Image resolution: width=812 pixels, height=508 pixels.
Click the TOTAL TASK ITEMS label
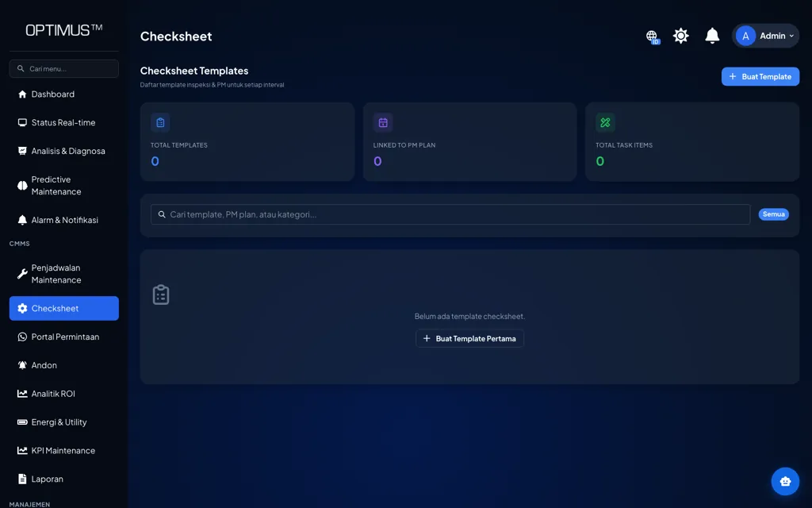click(x=624, y=145)
